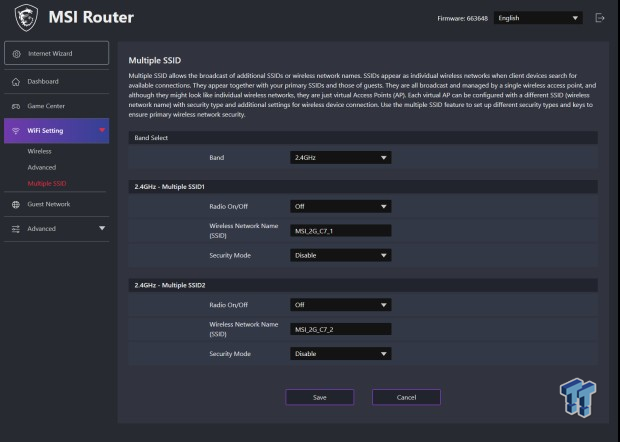Click SSID2 Security Mode label
Viewport: 620px width, 442px height.
click(x=230, y=354)
